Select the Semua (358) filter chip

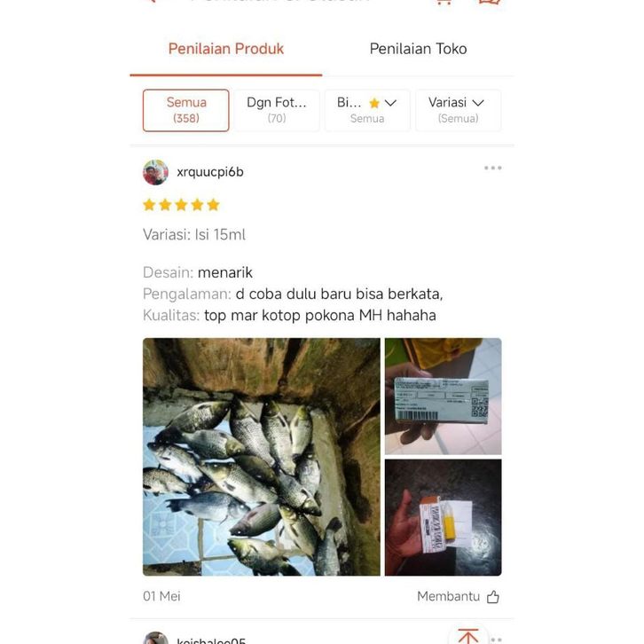[x=186, y=111]
